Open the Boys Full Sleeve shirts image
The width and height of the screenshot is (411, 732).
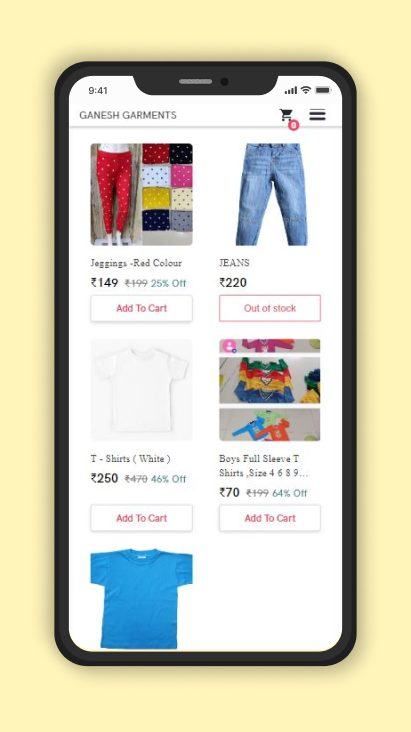[270, 390]
